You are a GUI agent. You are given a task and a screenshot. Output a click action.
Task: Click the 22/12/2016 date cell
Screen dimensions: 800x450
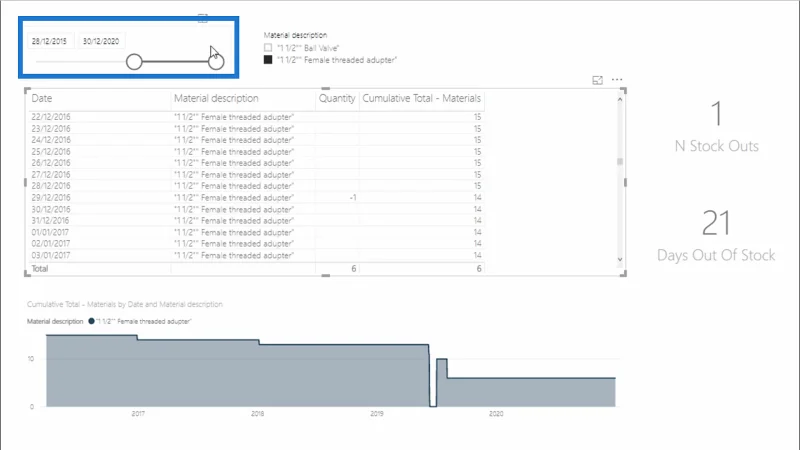point(51,117)
